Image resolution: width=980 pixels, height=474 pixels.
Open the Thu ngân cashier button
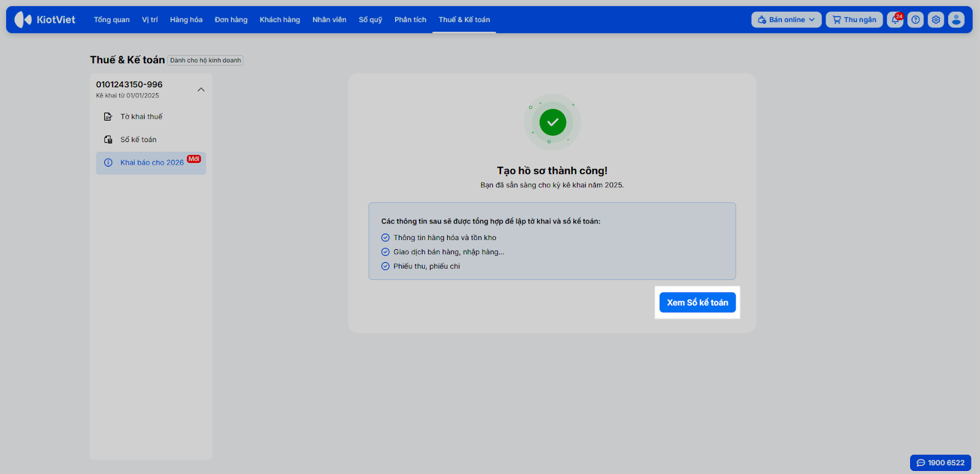[854, 20]
